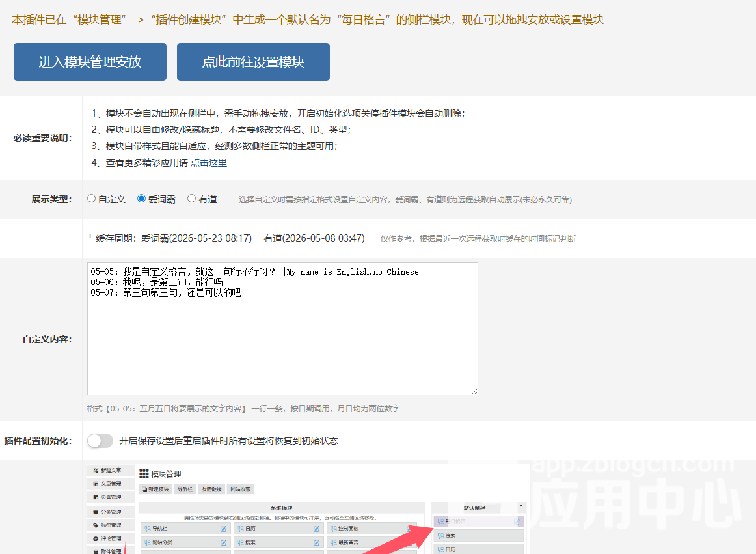Click edit icon on 日历 system module in preview
Viewport: 756px width, 554px height.
point(316,529)
